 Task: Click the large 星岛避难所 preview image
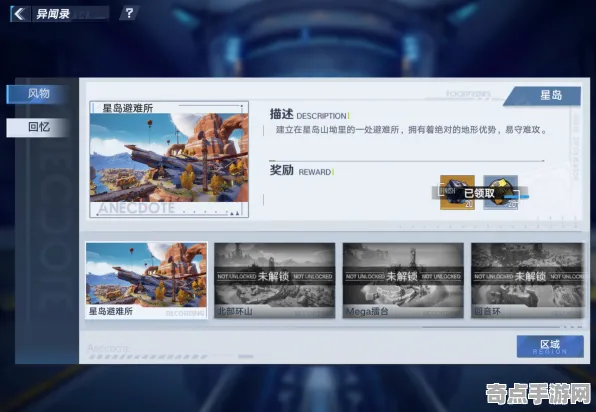pyautogui.click(x=169, y=159)
